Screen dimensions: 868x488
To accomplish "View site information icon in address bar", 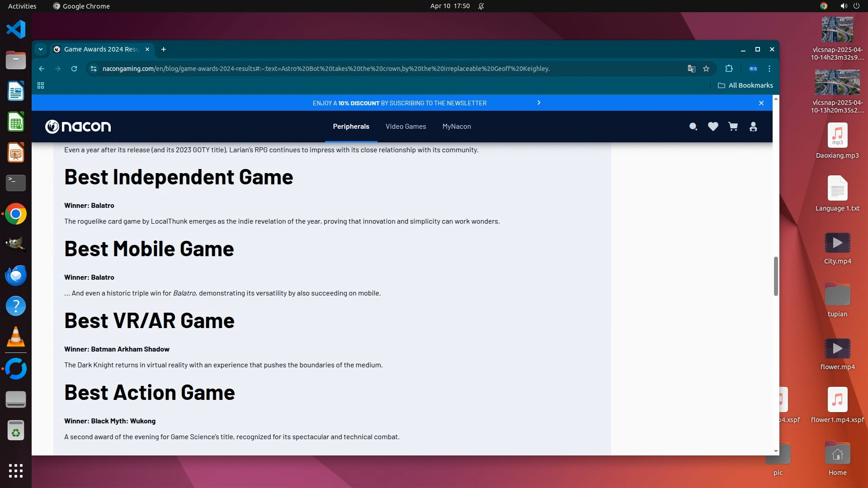I will coord(94,69).
